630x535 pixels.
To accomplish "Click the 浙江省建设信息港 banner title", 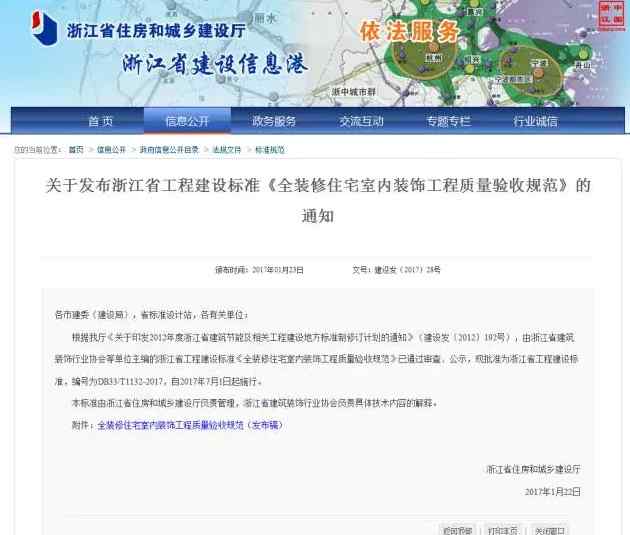I will [215, 63].
